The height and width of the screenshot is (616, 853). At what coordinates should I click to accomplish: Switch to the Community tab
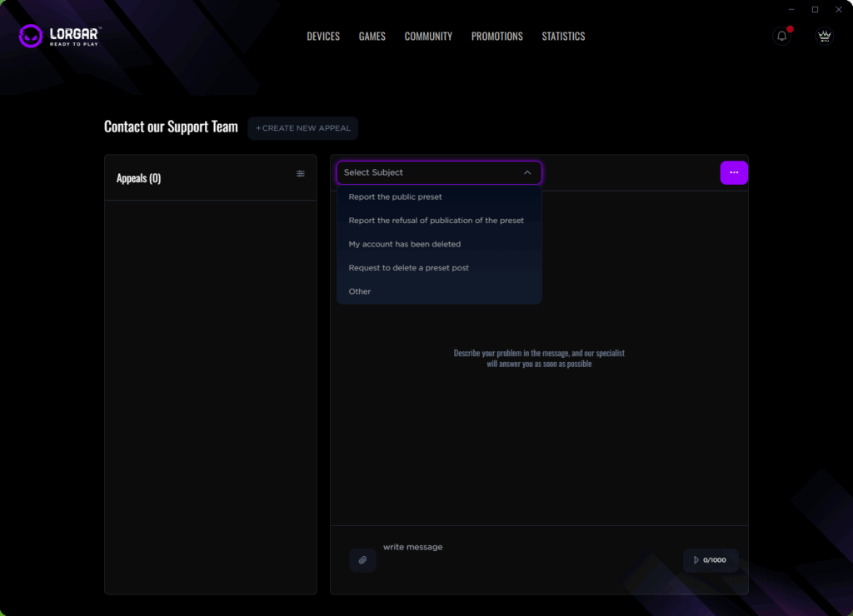[x=428, y=37]
